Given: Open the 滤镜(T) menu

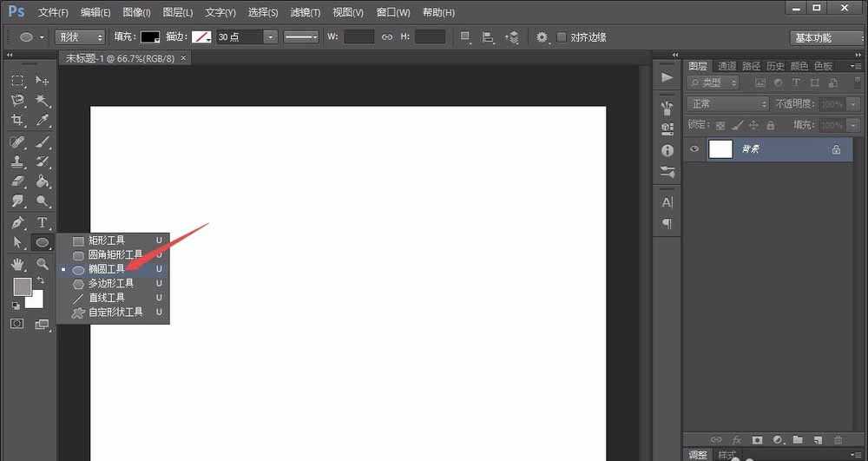Looking at the screenshot, I should (304, 12).
